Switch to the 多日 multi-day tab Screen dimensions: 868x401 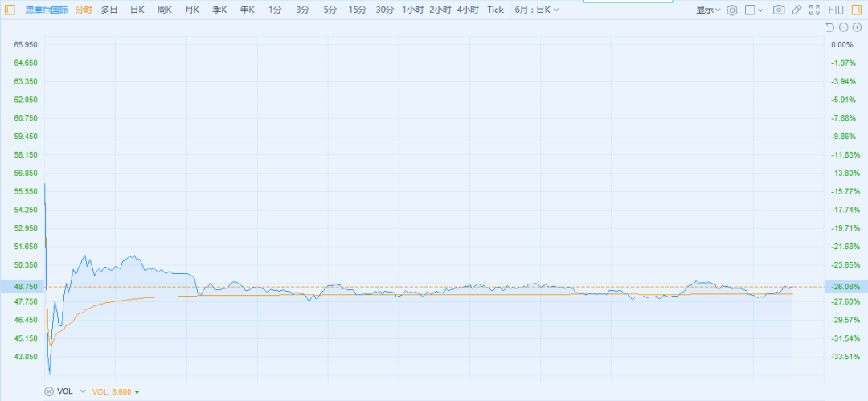point(109,10)
